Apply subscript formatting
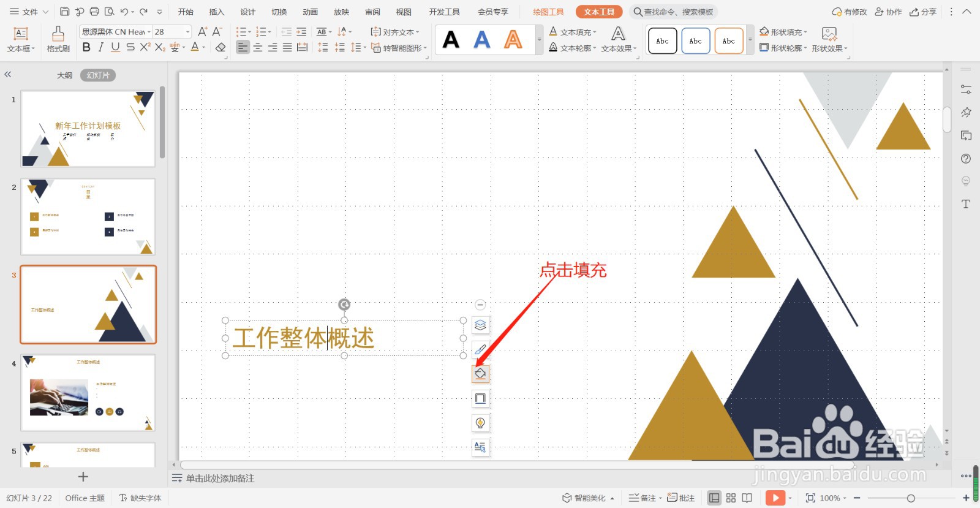 point(160,47)
